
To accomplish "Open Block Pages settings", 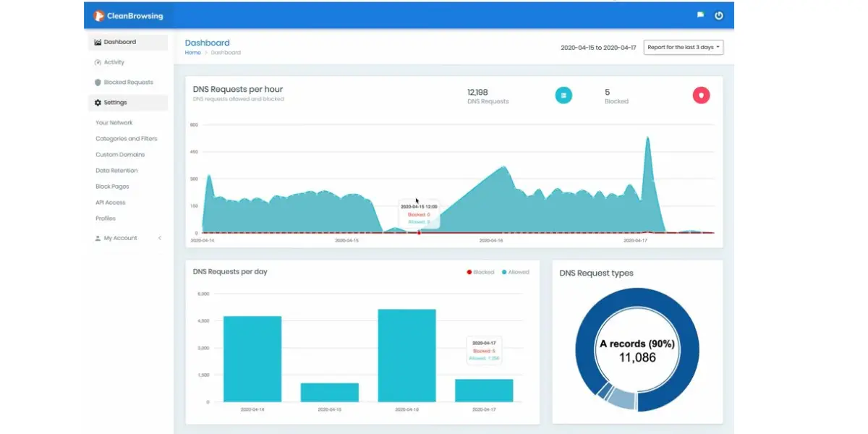I will 112,187.
